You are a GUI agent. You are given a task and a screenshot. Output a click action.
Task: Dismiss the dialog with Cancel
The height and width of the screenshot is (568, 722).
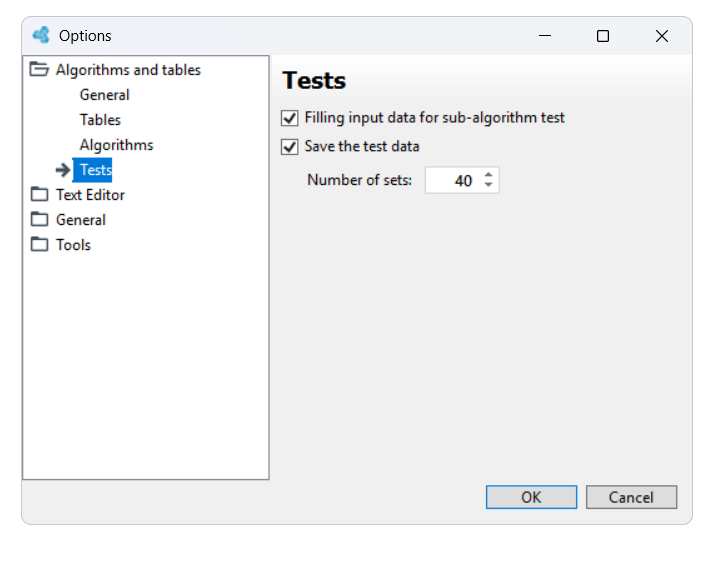[x=631, y=497]
